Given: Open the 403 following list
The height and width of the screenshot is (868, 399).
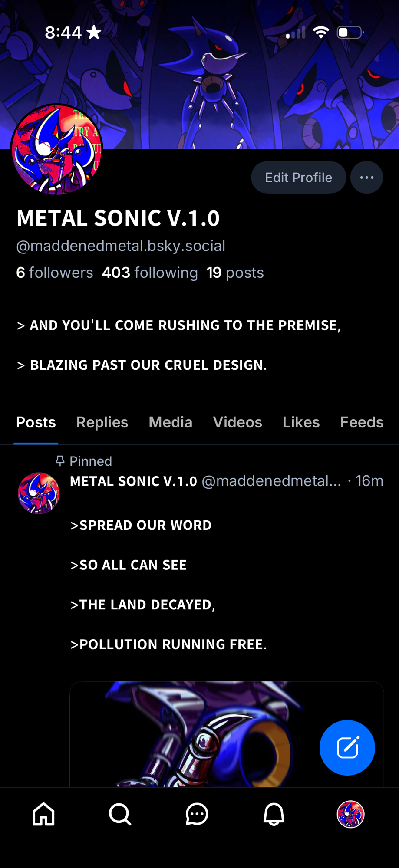Looking at the screenshot, I should (150, 273).
